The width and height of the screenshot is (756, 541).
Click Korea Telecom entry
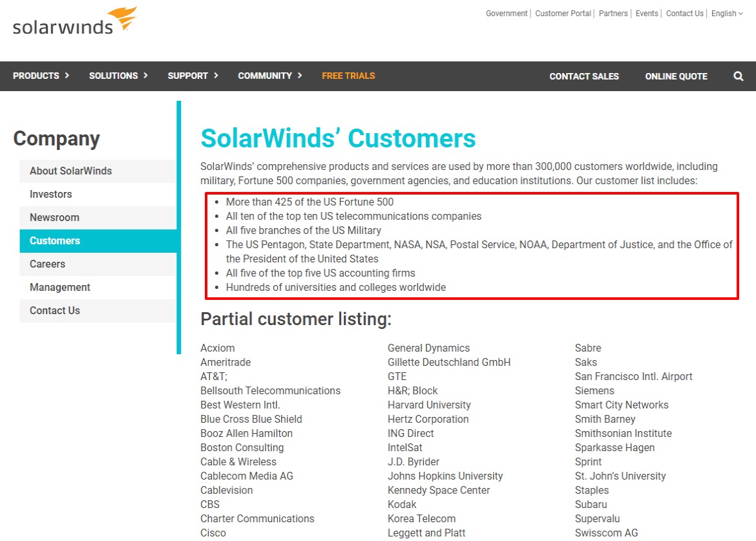pyautogui.click(x=421, y=519)
